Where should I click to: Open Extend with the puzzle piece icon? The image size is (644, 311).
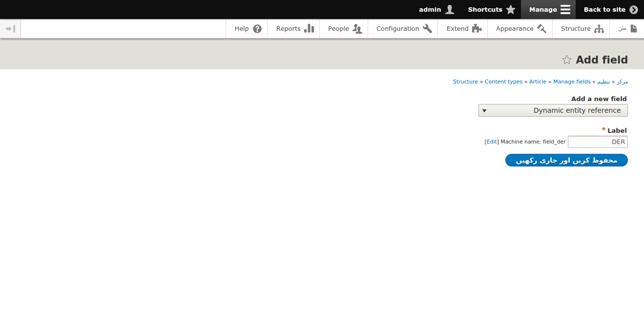coord(463,29)
